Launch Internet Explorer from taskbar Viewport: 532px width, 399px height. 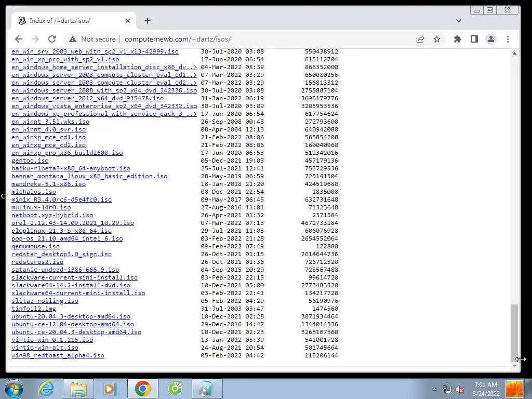point(46,389)
